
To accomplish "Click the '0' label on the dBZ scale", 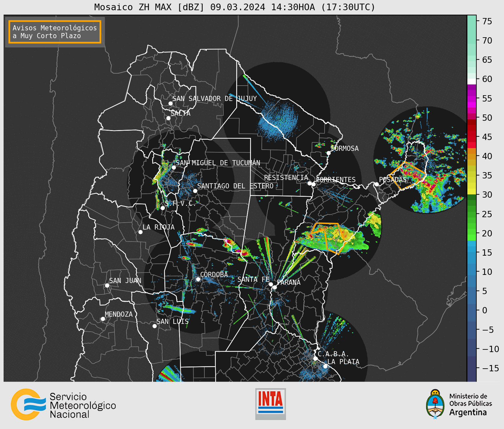I will [x=484, y=310].
